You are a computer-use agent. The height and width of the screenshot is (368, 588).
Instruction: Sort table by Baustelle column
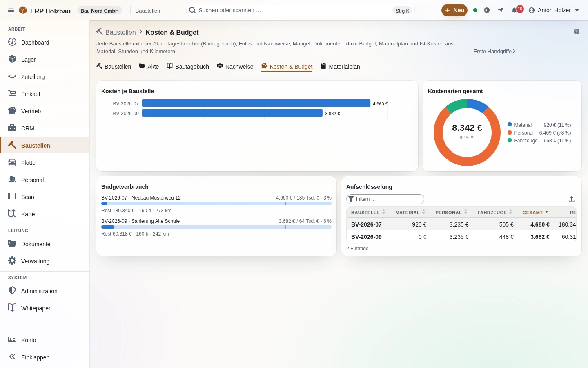point(368,213)
